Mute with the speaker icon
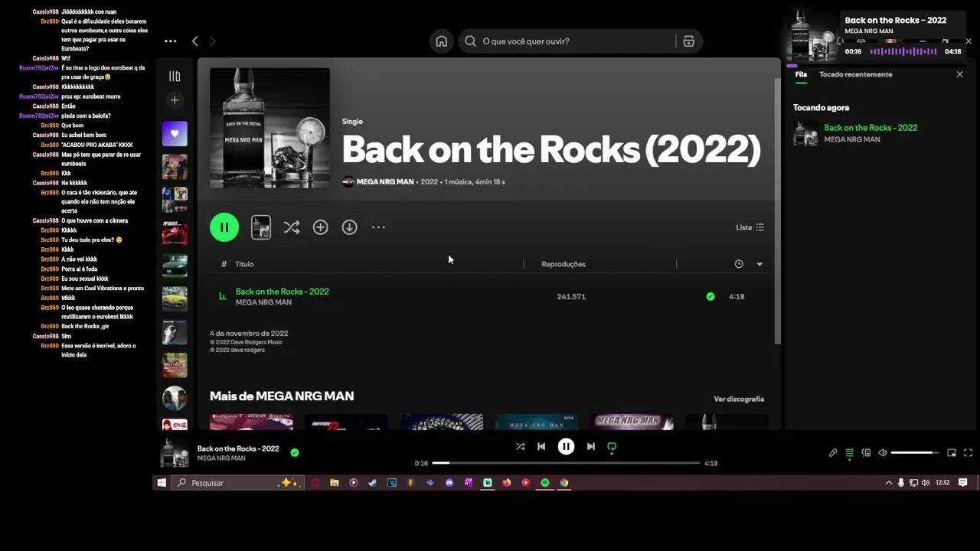This screenshot has height=551, width=980. pyautogui.click(x=883, y=453)
